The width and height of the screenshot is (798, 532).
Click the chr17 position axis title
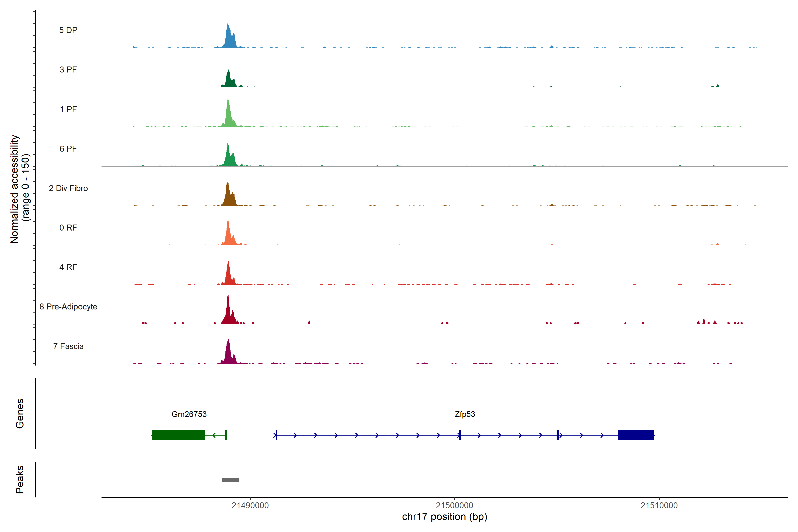click(444, 517)
